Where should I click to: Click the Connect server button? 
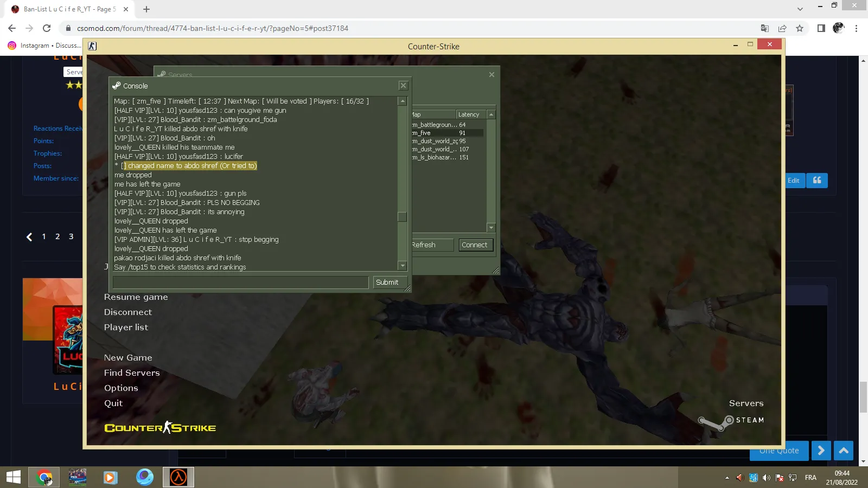475,245
